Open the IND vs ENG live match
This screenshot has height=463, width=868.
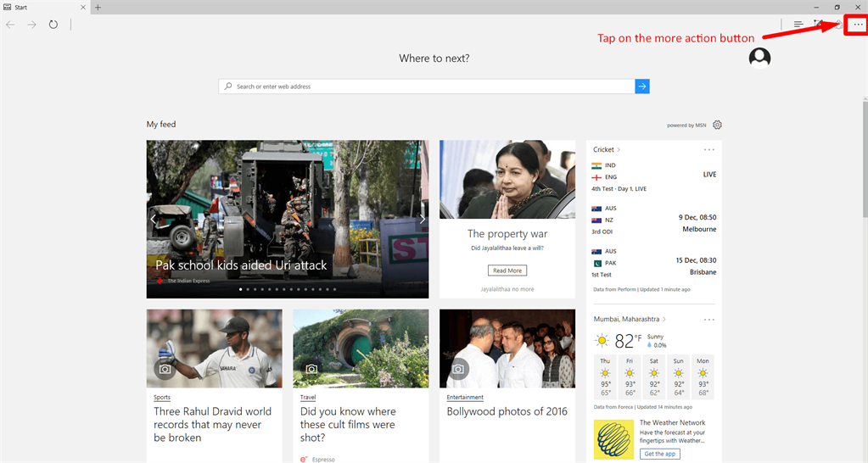coord(653,177)
